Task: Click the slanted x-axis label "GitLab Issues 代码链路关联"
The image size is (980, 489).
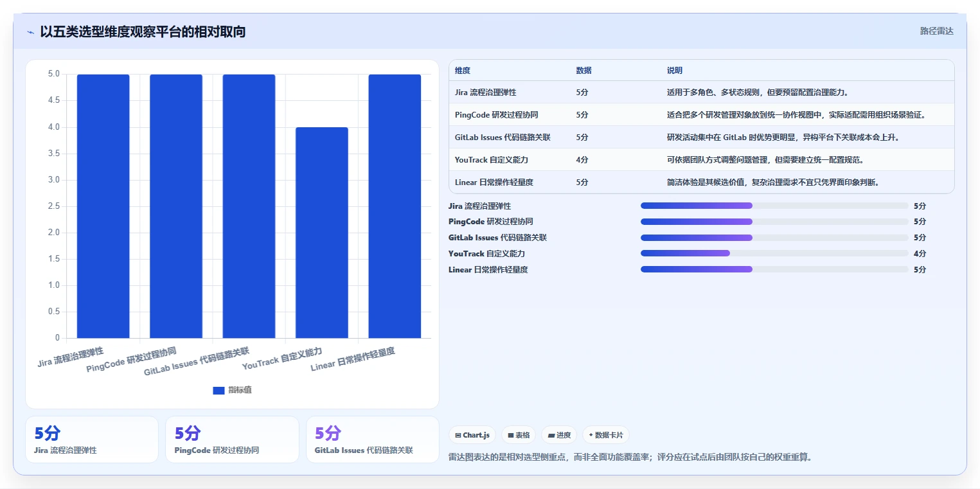Action: (197, 362)
